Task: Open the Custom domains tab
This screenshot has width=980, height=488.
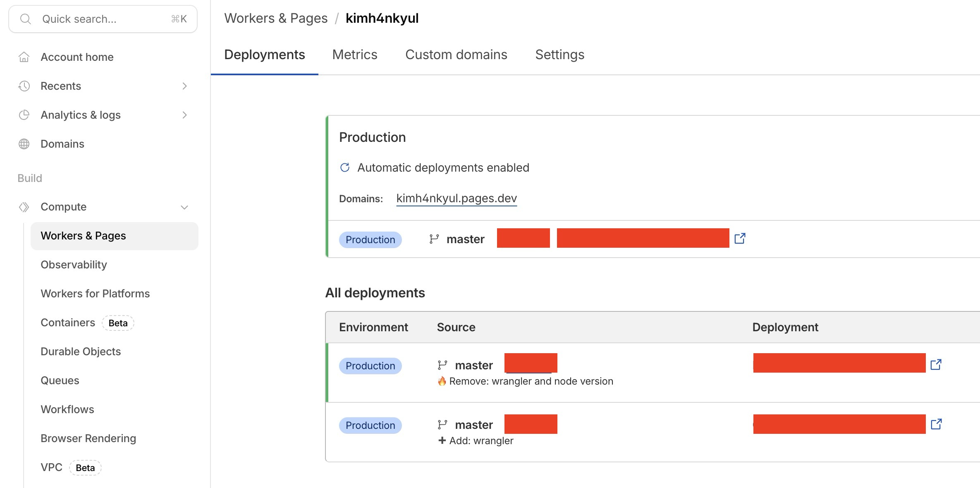Action: click(456, 54)
